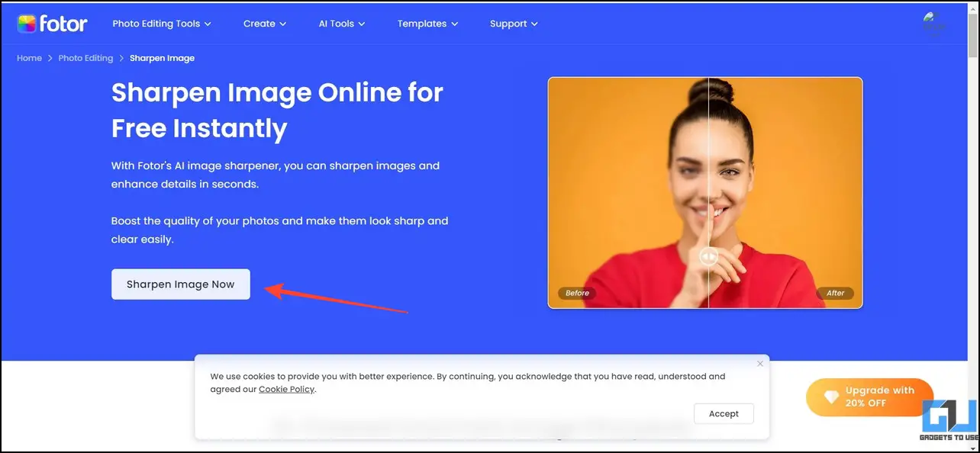Expand the chevron next to Templates

(x=455, y=24)
